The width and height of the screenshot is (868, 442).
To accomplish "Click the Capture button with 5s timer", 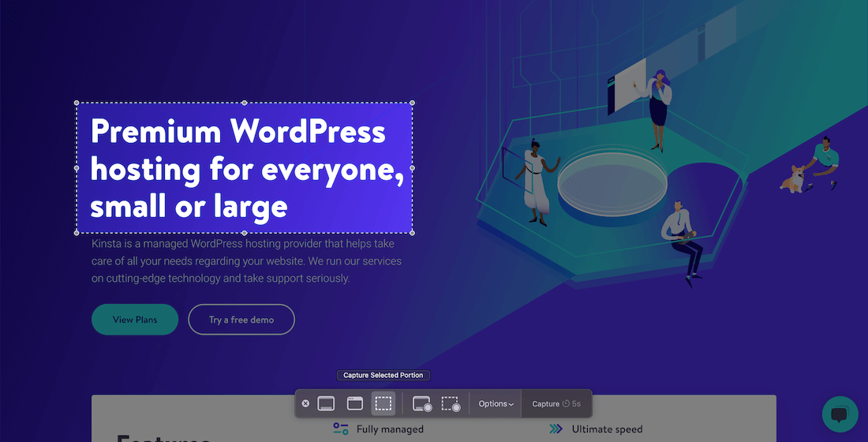I will (556, 403).
